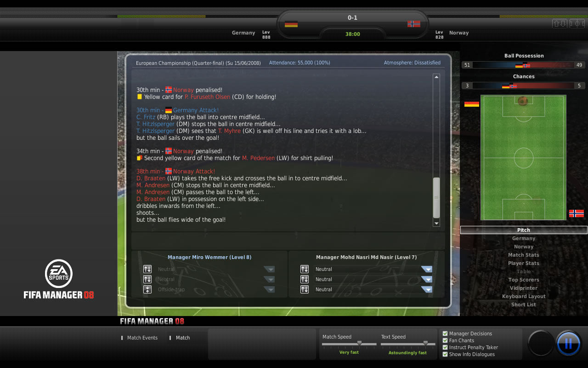Screen dimensions: 588x368
Task: Click the Offside-trap icon for Germany manager
Action: [147, 289]
